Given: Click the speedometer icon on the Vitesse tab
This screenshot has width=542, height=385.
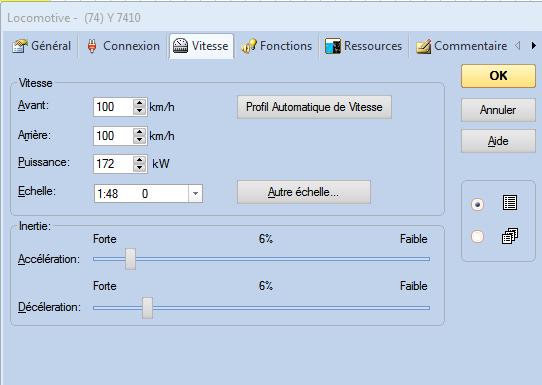Looking at the screenshot, I should coord(180,46).
